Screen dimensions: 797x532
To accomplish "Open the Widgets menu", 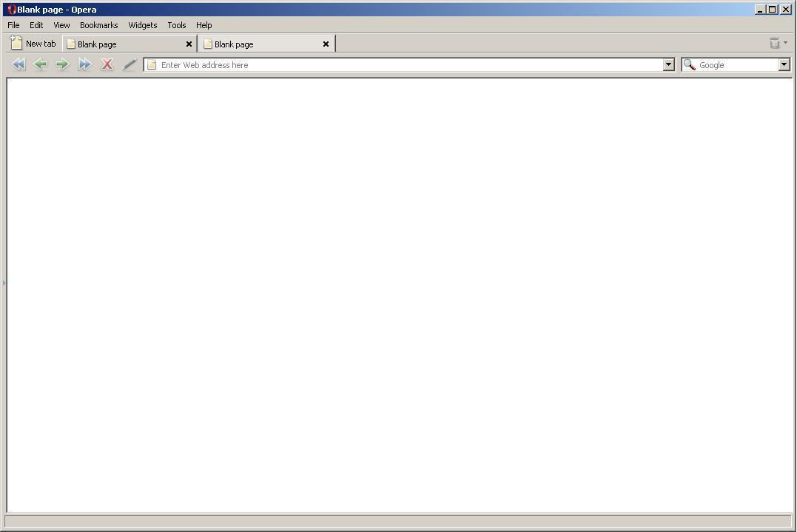I will (142, 25).
